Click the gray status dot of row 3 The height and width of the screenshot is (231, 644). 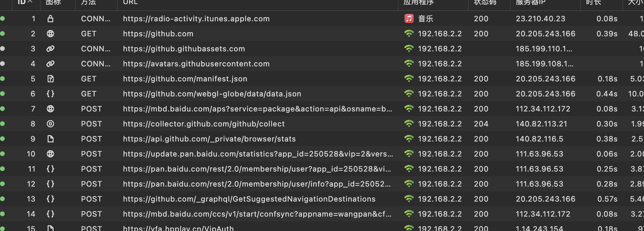point(3,49)
